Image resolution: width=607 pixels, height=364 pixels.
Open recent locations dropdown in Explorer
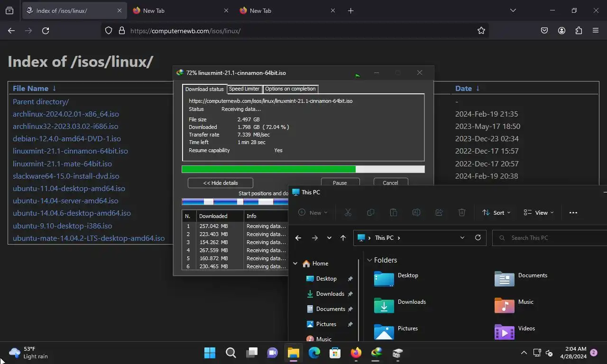(329, 237)
